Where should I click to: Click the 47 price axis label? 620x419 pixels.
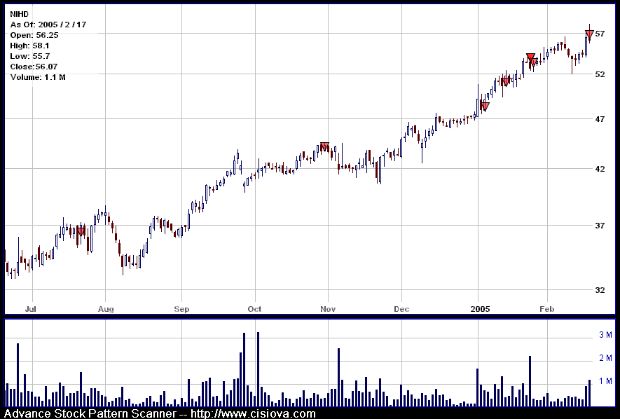click(x=600, y=119)
